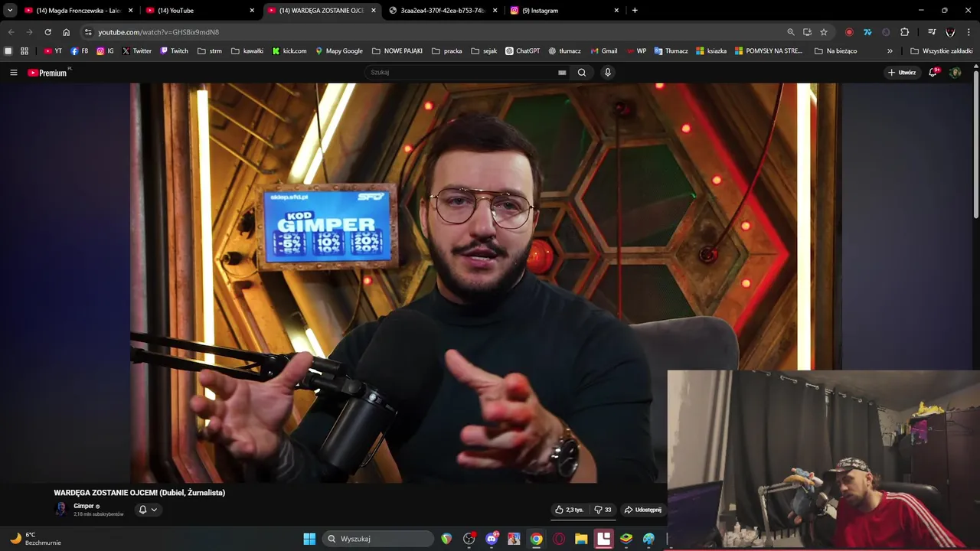Click the zoom magnifier icon in address bar
980x551 pixels.
[791, 32]
